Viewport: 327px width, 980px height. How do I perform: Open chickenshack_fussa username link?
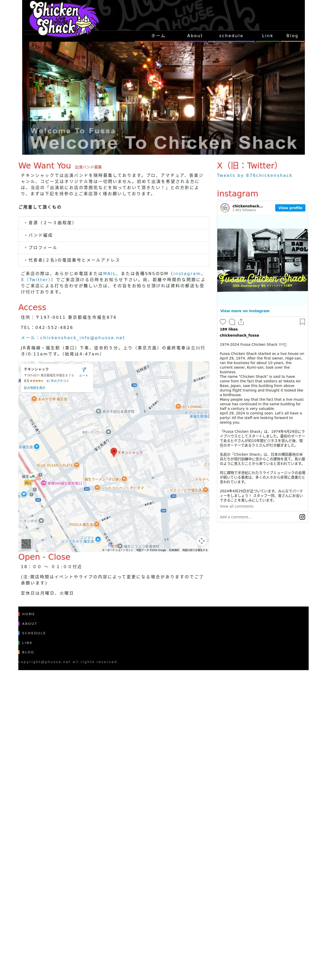click(239, 335)
